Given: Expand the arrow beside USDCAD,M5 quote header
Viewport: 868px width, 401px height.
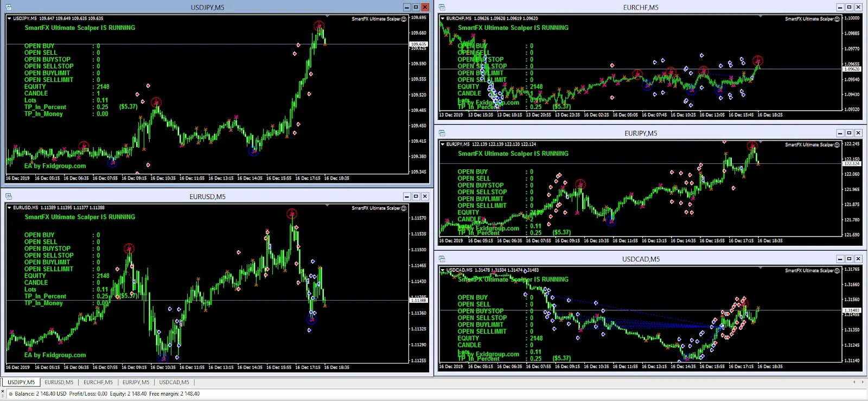Looking at the screenshot, I should (443, 270).
